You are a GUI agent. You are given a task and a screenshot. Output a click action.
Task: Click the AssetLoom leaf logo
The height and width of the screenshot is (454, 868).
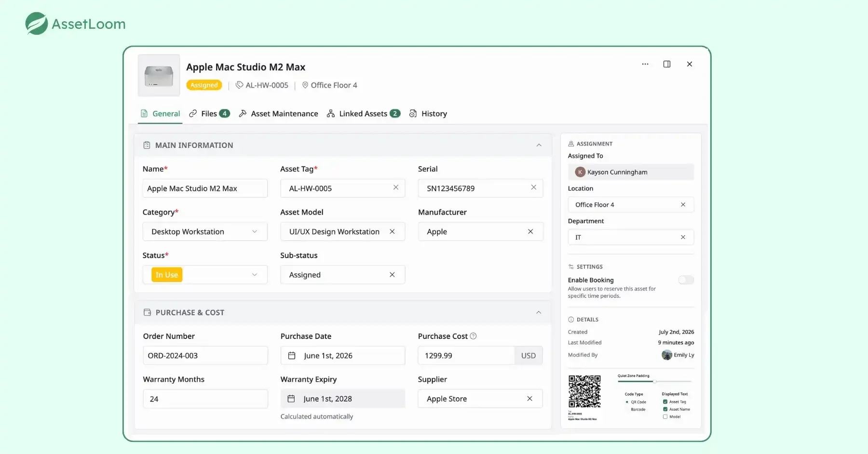tap(37, 24)
